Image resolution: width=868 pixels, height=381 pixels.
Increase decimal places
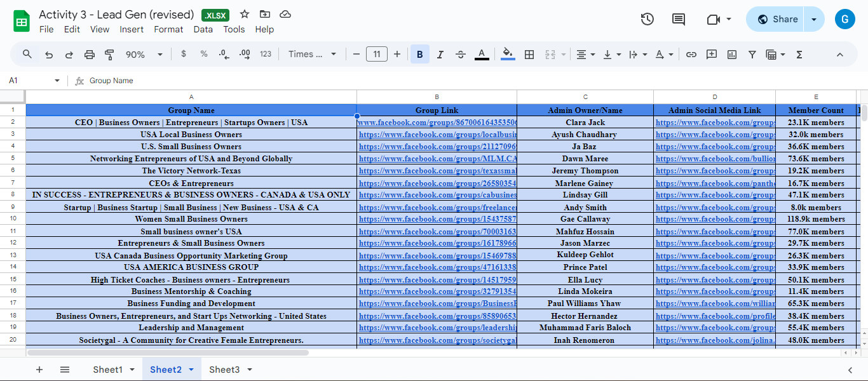pos(245,55)
